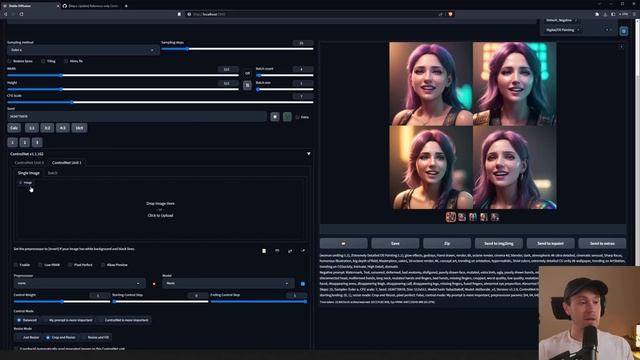Click the Control Weight slider
This screenshot has height=360, width=640.
[62, 302]
